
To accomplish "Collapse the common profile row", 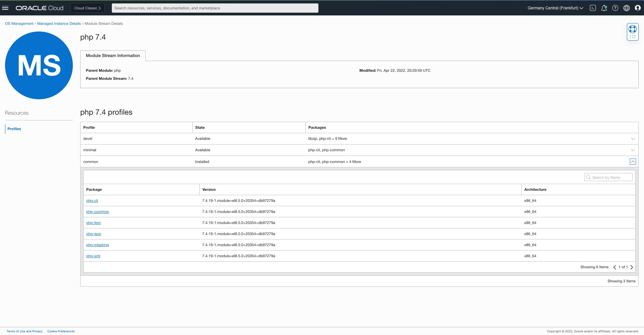I will pyautogui.click(x=633, y=162).
